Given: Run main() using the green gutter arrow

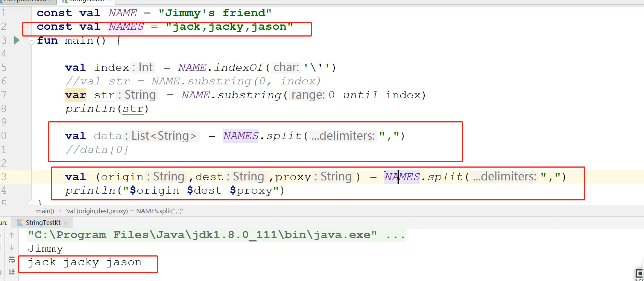Looking at the screenshot, I should (x=17, y=40).
